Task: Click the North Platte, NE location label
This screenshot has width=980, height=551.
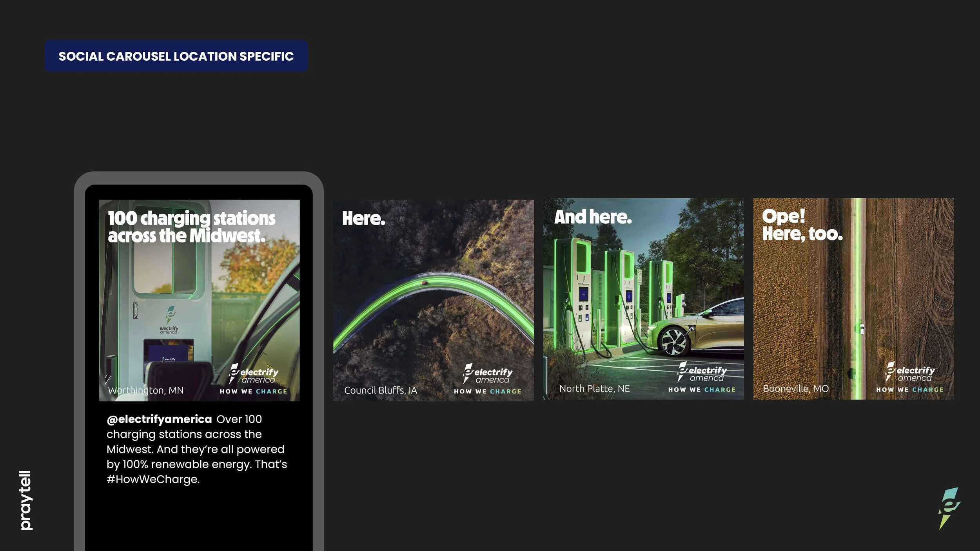Action: (x=594, y=389)
